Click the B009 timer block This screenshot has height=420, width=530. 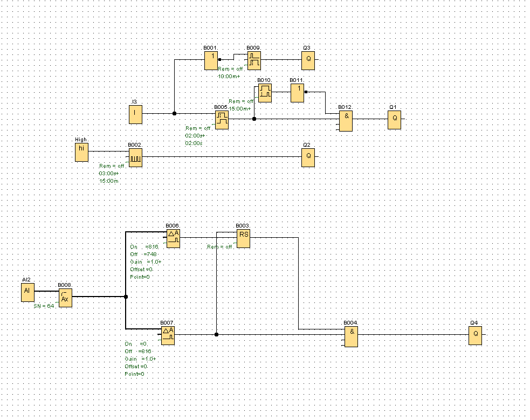coord(254,60)
